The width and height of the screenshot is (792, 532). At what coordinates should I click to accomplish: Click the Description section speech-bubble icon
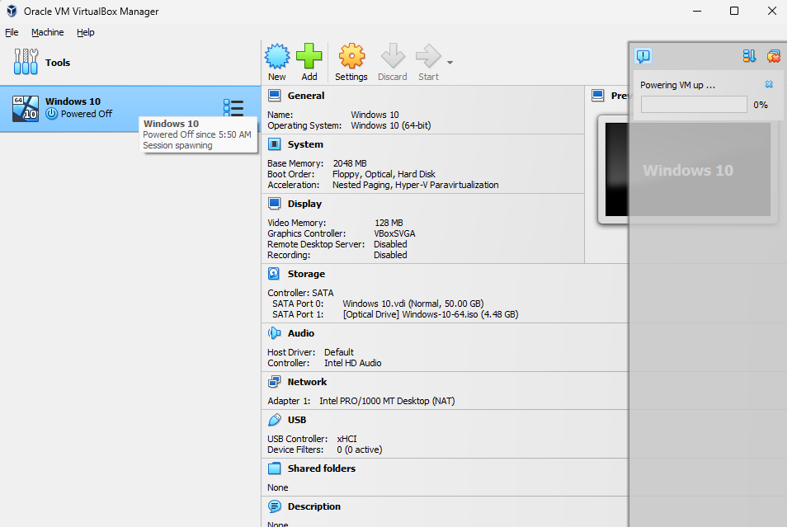[x=274, y=506]
